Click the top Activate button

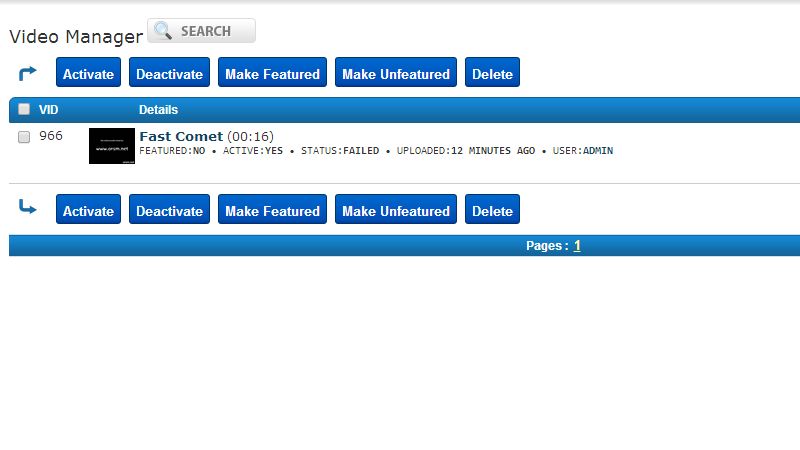coord(88,72)
